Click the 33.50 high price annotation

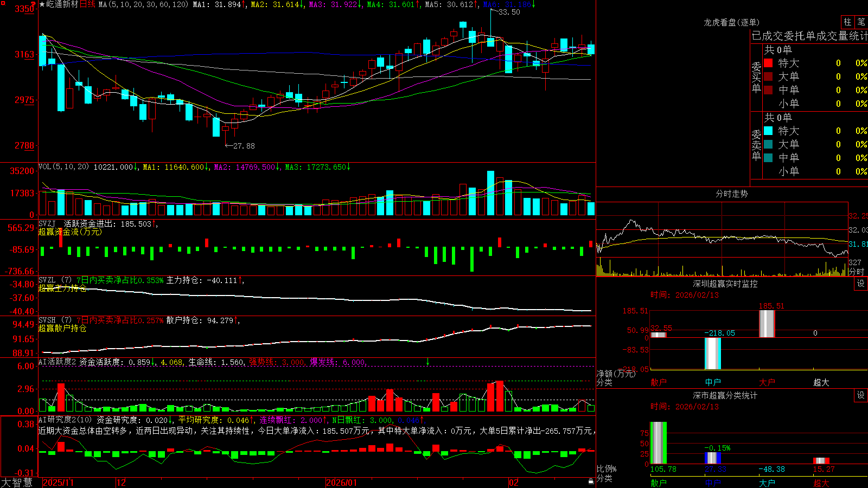[509, 12]
